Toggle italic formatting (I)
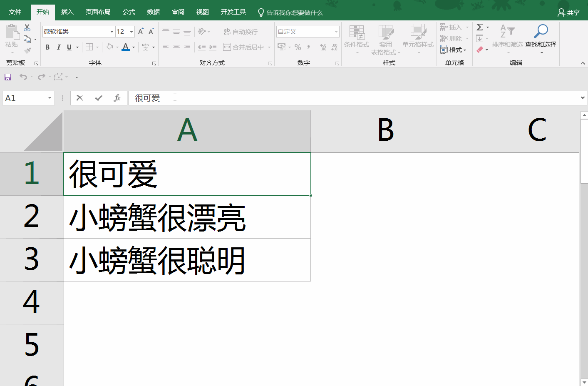 pos(58,47)
